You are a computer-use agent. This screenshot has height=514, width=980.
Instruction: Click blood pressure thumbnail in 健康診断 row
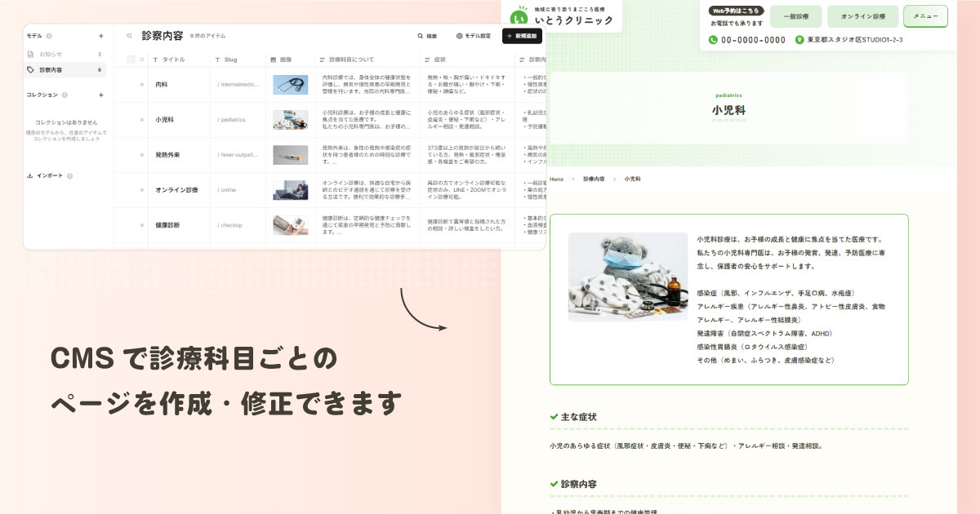(x=290, y=225)
